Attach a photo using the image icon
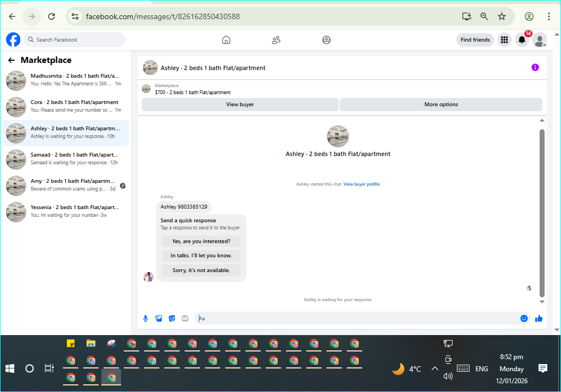 pos(159,318)
